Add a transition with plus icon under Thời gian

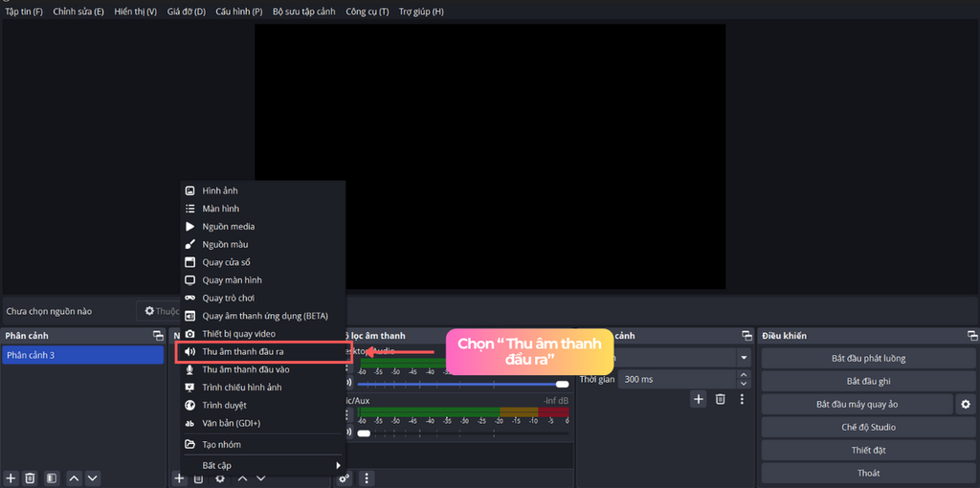pyautogui.click(x=698, y=399)
